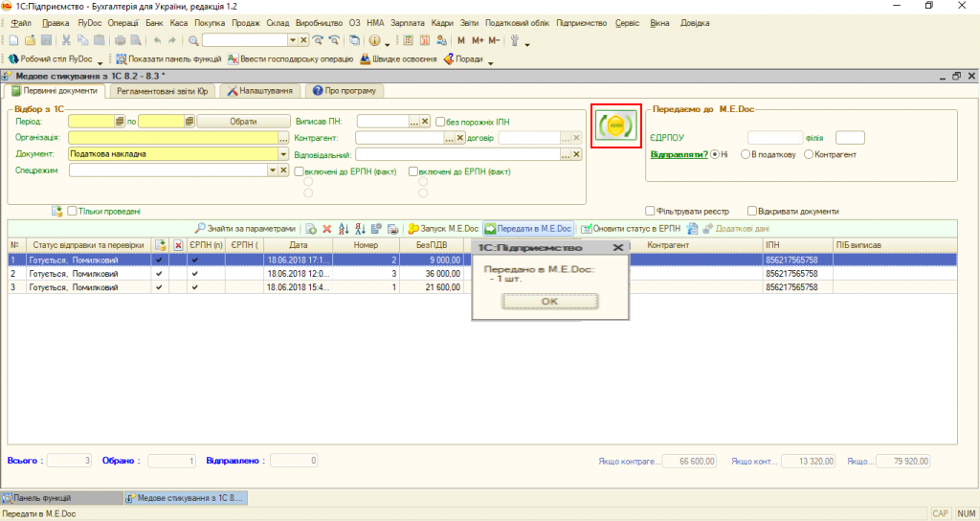Screen dimensions: 980x521
Task: Open the Продаж menu
Action: pyautogui.click(x=246, y=23)
